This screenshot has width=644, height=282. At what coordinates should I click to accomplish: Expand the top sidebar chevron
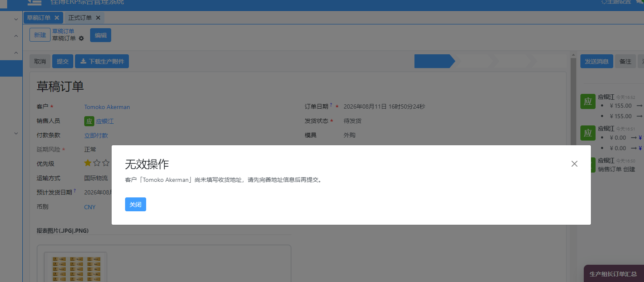pyautogui.click(x=16, y=19)
